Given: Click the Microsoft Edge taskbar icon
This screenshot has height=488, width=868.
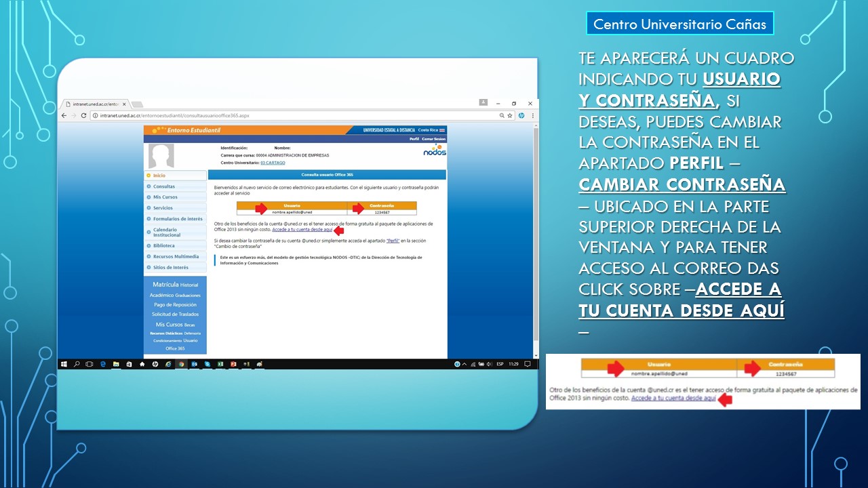Looking at the screenshot, I should pyautogui.click(x=103, y=364).
